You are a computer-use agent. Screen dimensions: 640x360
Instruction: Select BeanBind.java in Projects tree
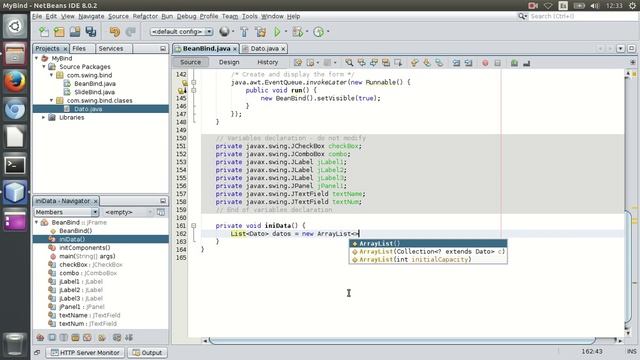click(95, 84)
